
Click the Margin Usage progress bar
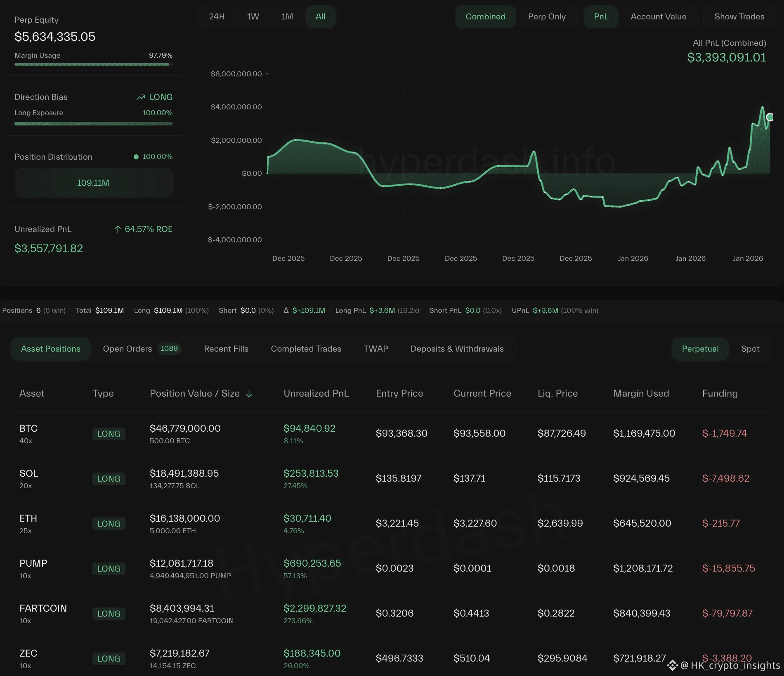[x=93, y=64]
